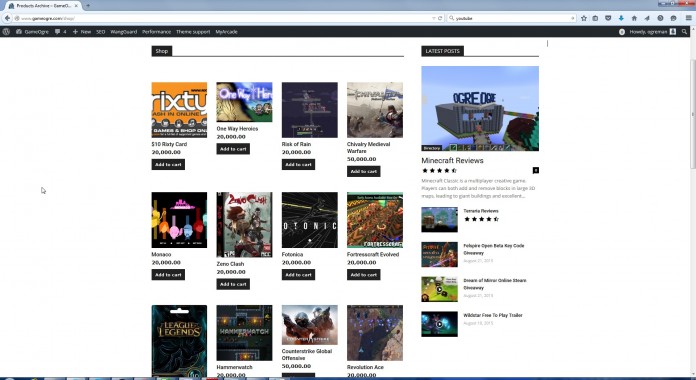The width and height of the screenshot is (696, 380).
Task: Click the bookmark star icon
Action: click(584, 18)
